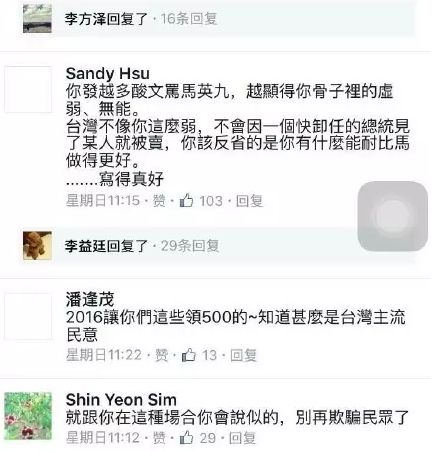Open Sandy Hsu's profile name link
This screenshot has width=440, height=451.
108,74
